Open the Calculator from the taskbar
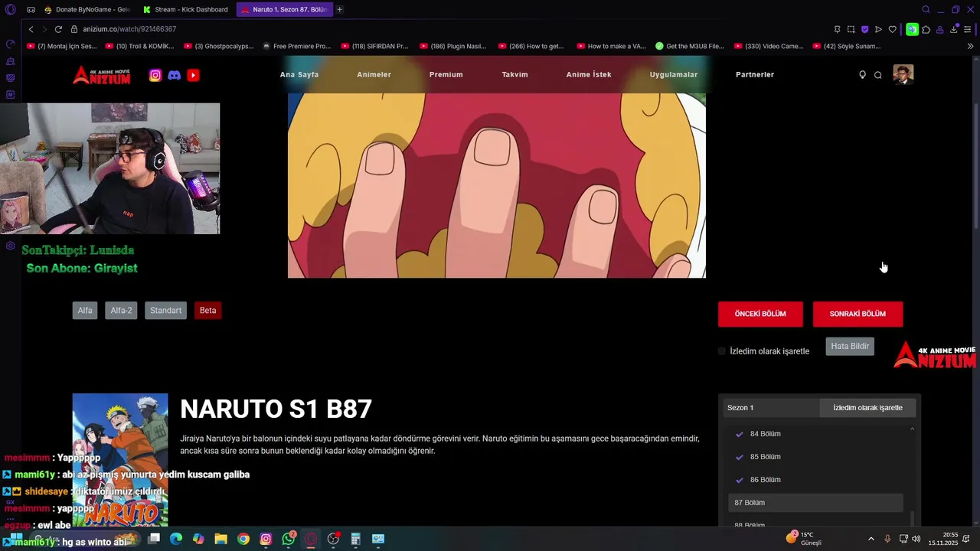The width and height of the screenshot is (980, 551). (355, 539)
